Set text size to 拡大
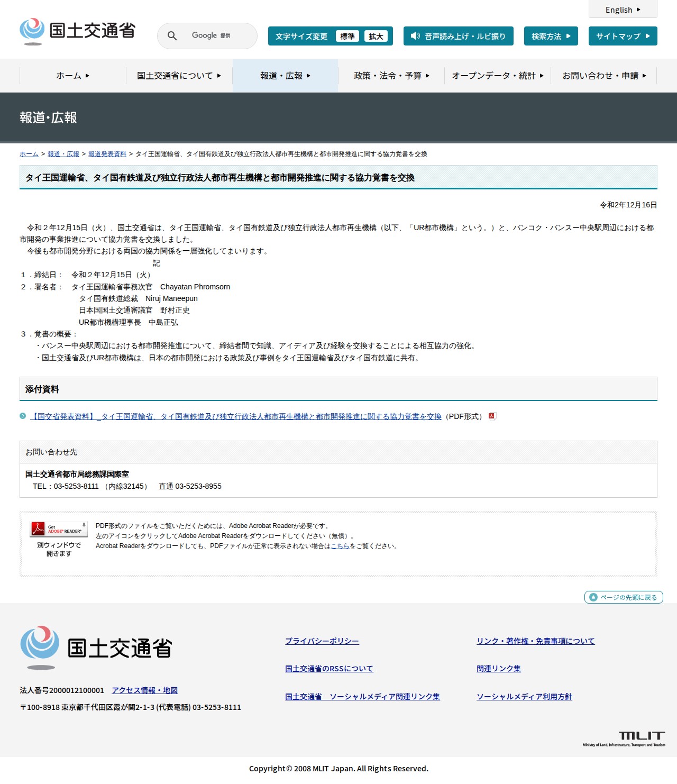 point(376,36)
